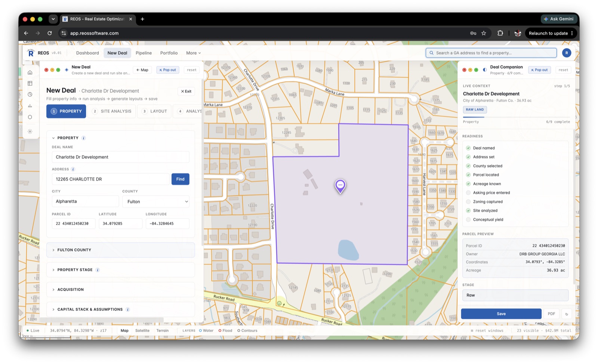Switch the basemap to Terrain
Image resolution: width=598 pixels, height=364 pixels.
coord(163,331)
